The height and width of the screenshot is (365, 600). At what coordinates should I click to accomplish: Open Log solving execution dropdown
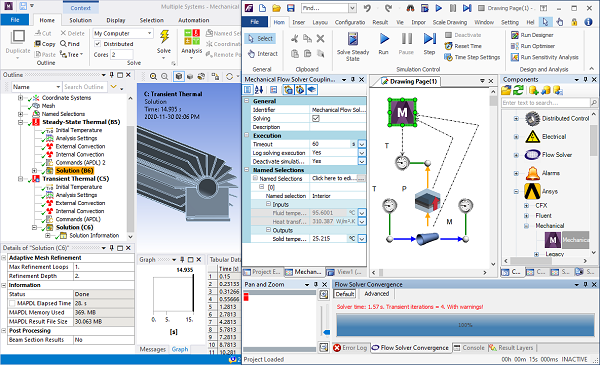click(x=362, y=153)
